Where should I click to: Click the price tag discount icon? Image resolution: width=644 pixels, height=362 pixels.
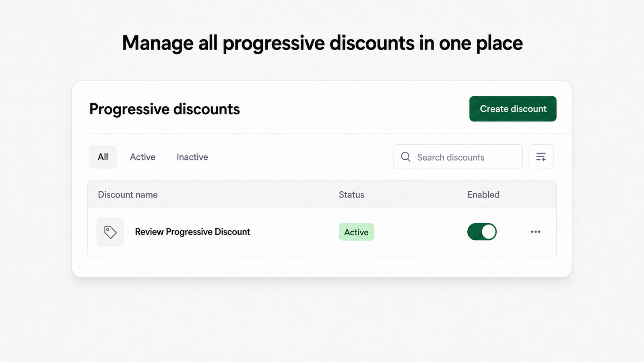(110, 232)
